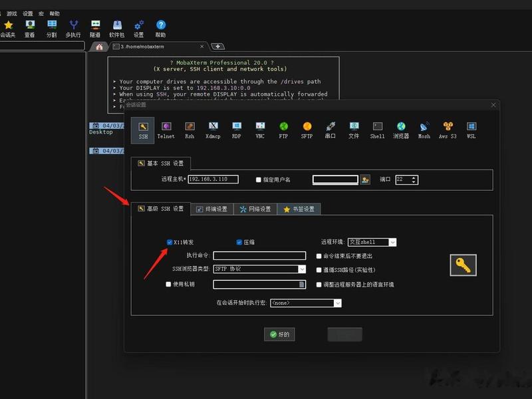Click the 执行命令 input field
532x399 pixels.
click(259, 255)
